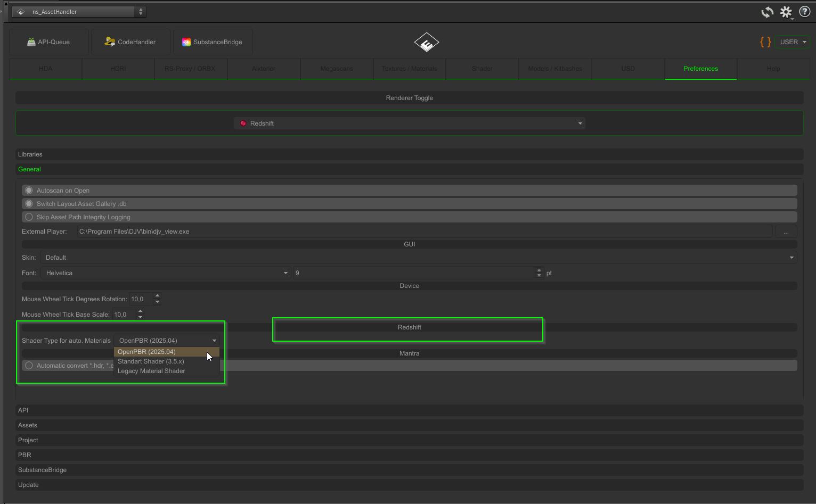Expand the SubstanceBridge preferences section

click(x=43, y=470)
